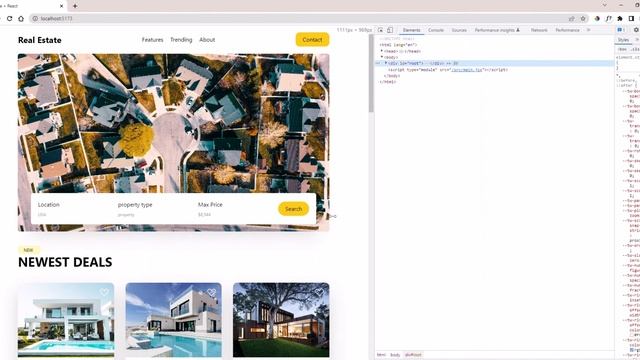Click the yellow Contact button
Viewport: 640px width, 360px height.
pyautogui.click(x=312, y=40)
